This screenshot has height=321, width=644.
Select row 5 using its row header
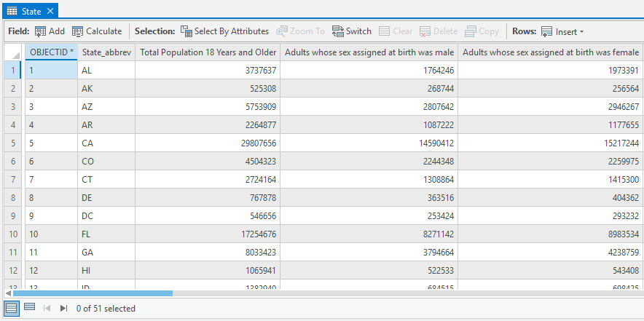tap(12, 143)
